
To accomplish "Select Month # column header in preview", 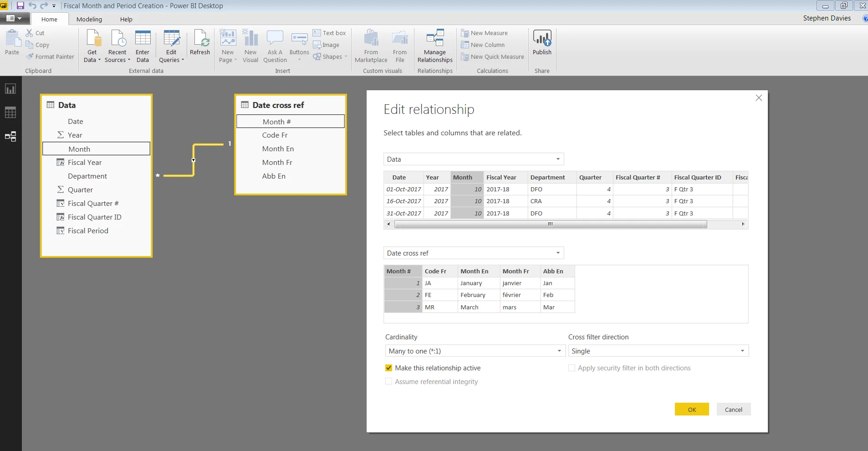I will point(403,271).
